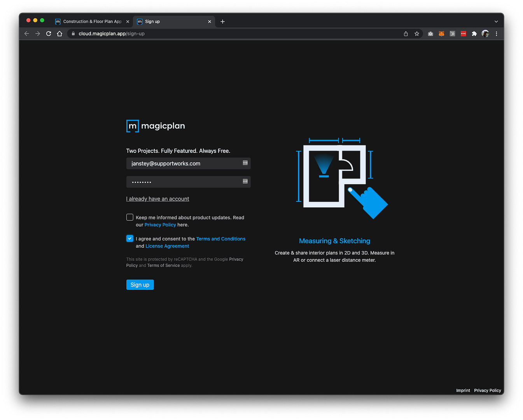The height and width of the screenshot is (420, 523).
Task: Open the MetaMask fox extension
Action: click(x=441, y=34)
